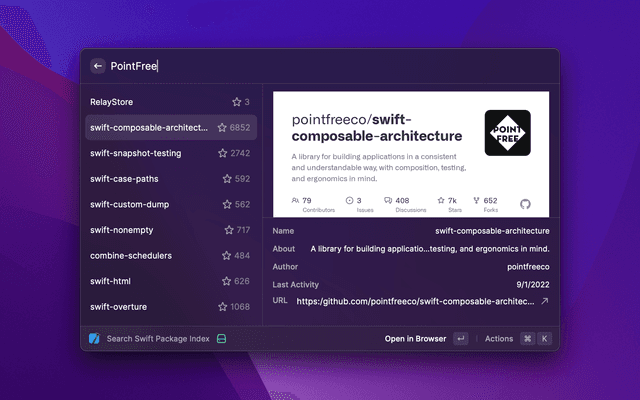Click the URL external-link arrow icon
This screenshot has height=400, width=640.
click(544, 301)
